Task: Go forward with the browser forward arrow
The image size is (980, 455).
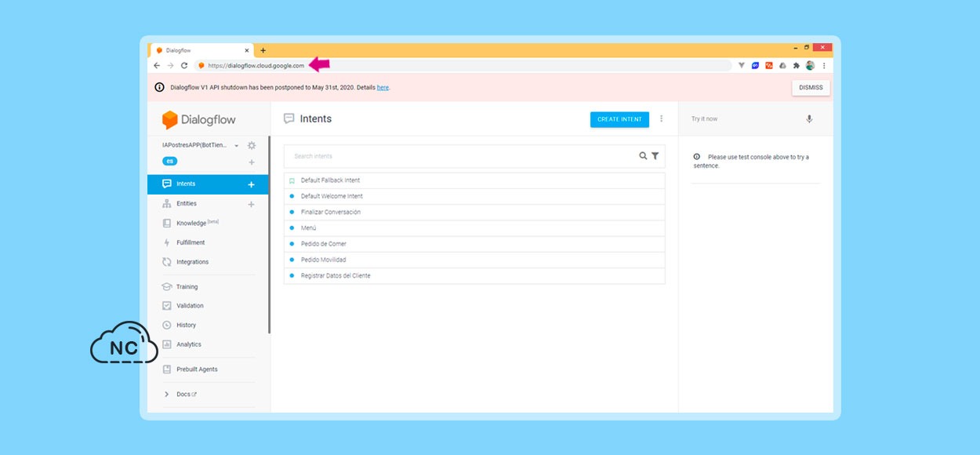Action: (x=170, y=66)
